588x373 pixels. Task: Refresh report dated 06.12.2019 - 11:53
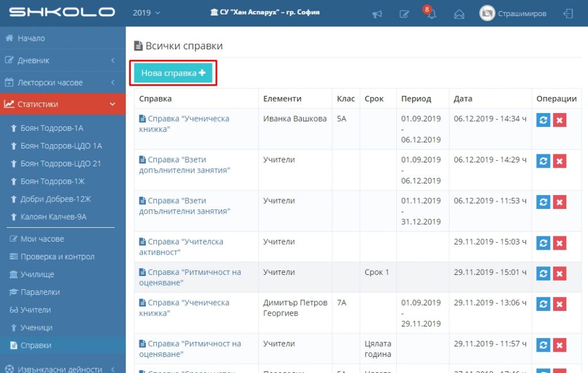(543, 202)
